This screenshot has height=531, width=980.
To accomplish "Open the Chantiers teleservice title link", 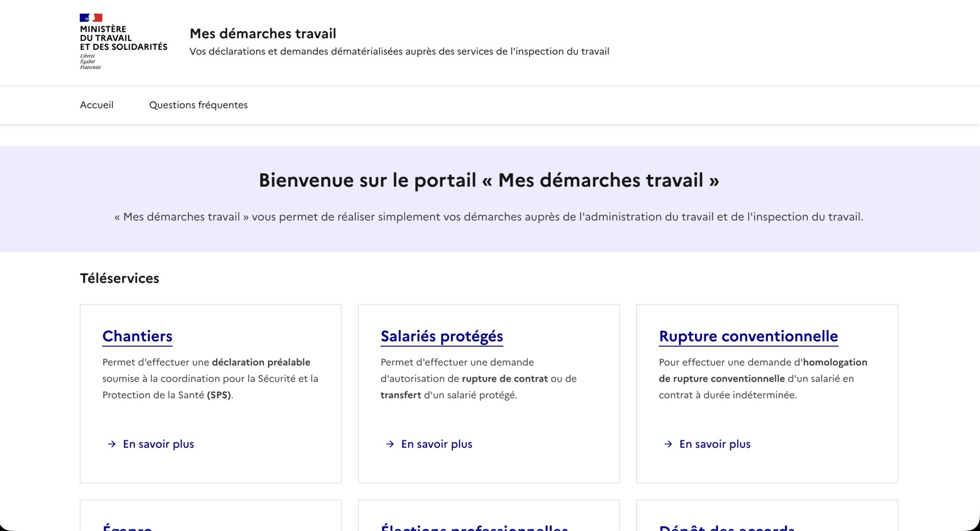I will 137,336.
